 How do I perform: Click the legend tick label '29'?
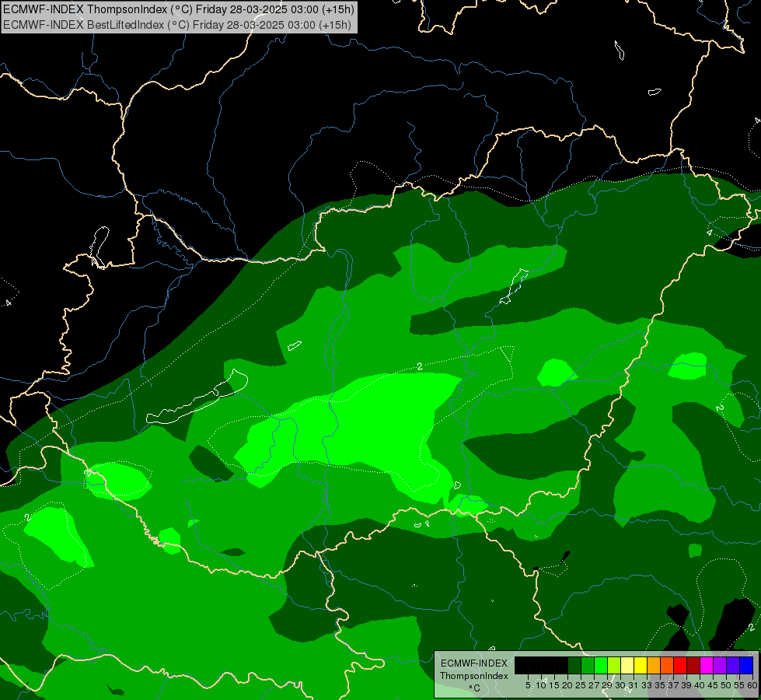[x=607, y=685]
